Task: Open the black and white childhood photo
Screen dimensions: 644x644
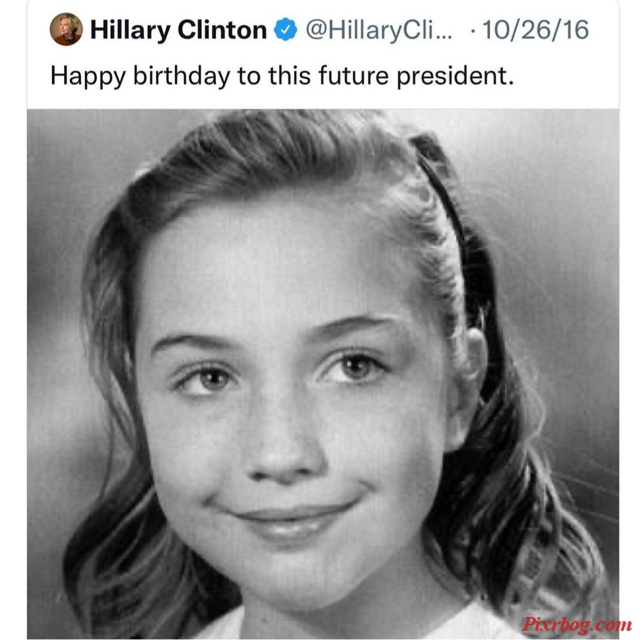Action: (323, 373)
